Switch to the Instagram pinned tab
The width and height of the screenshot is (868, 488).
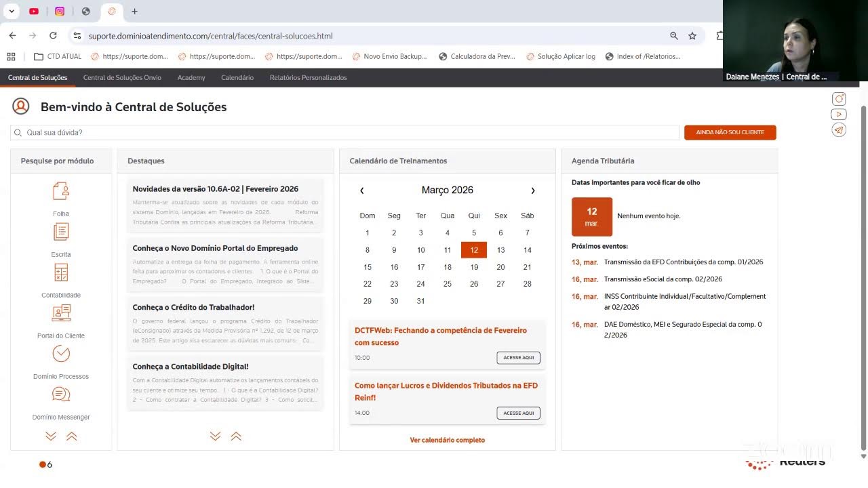coord(60,12)
